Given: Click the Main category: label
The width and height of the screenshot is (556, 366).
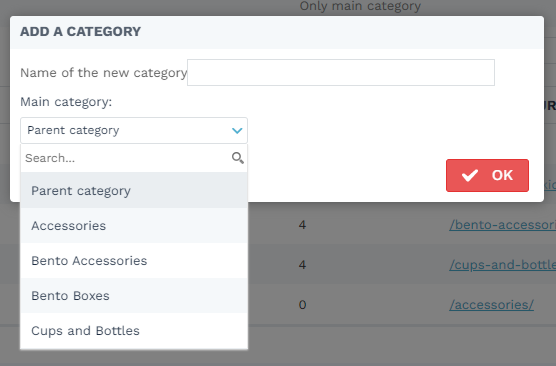Looking at the screenshot, I should pos(66,102).
